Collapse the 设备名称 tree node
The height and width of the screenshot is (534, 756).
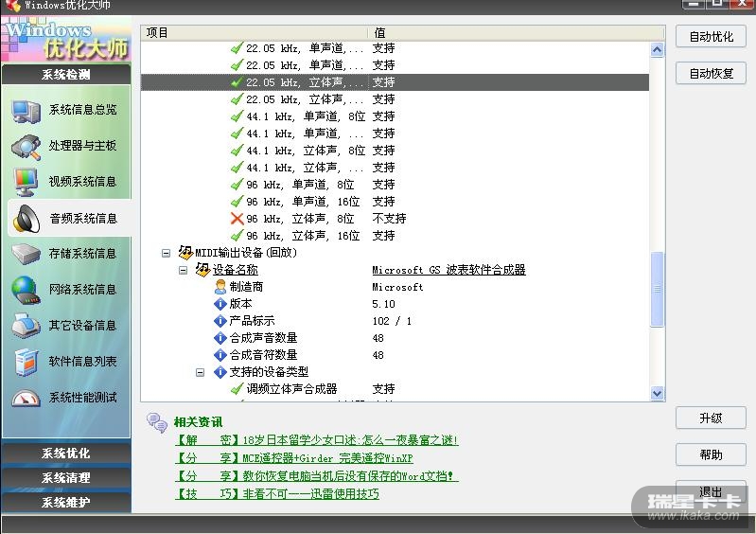pos(183,270)
